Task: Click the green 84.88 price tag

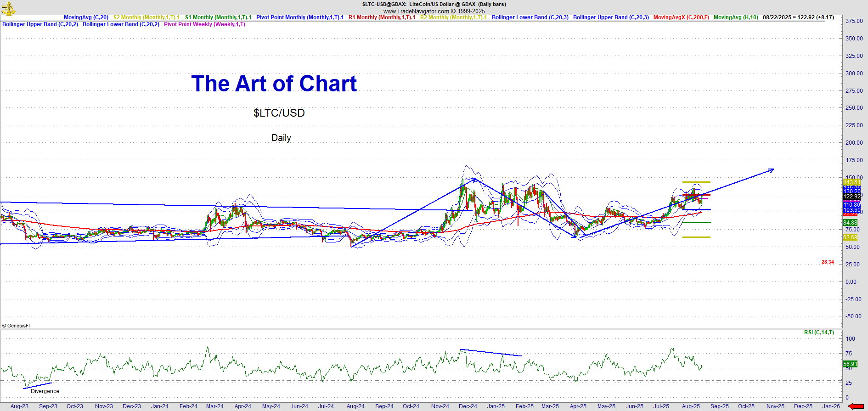Action: [x=850, y=223]
